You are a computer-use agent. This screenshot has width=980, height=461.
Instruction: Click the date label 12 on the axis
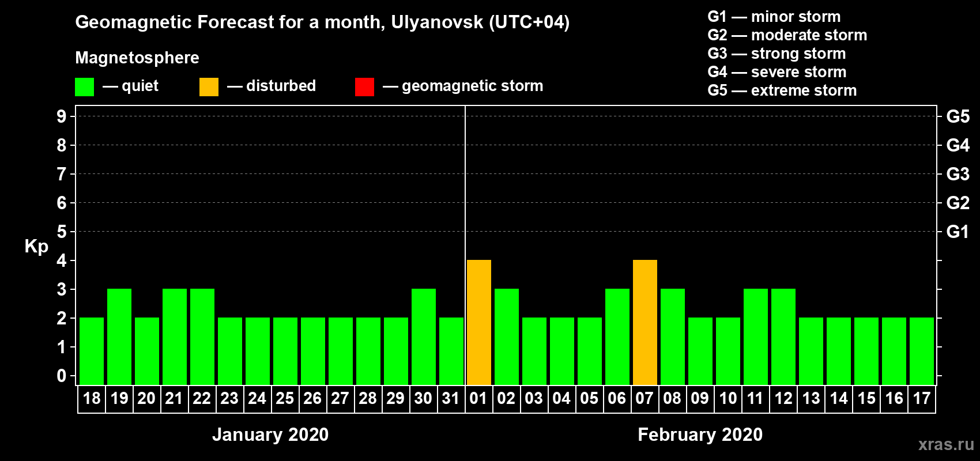[783, 399]
